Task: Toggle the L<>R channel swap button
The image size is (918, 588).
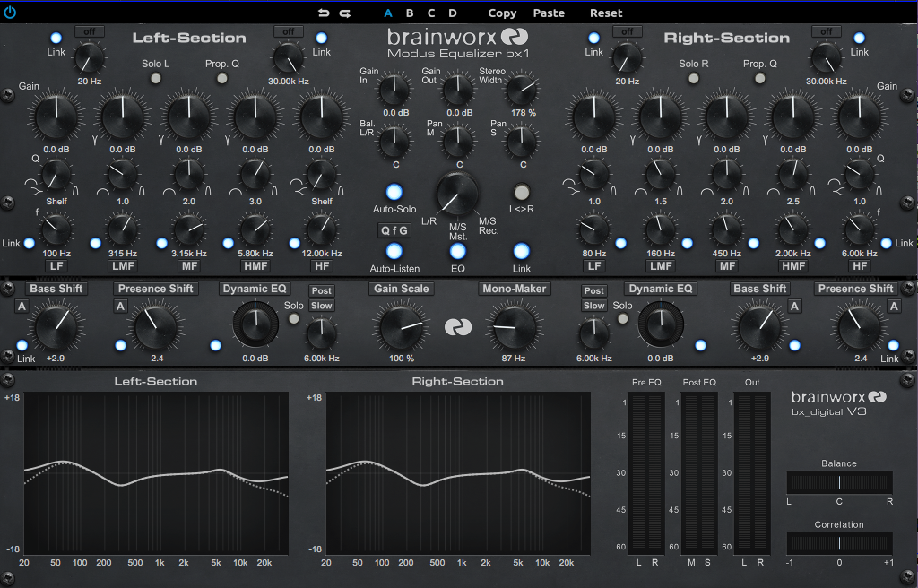Action: [521, 192]
